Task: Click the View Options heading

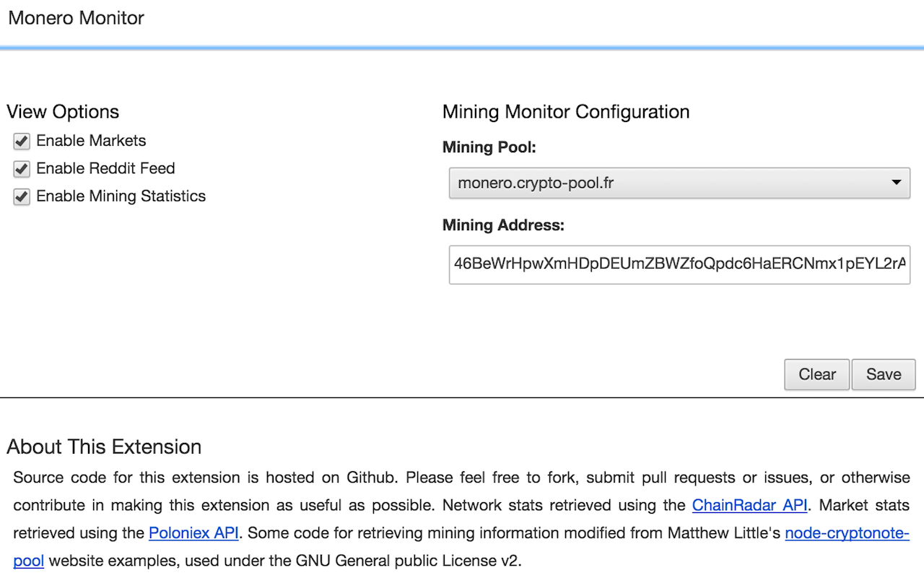Action: tap(63, 112)
